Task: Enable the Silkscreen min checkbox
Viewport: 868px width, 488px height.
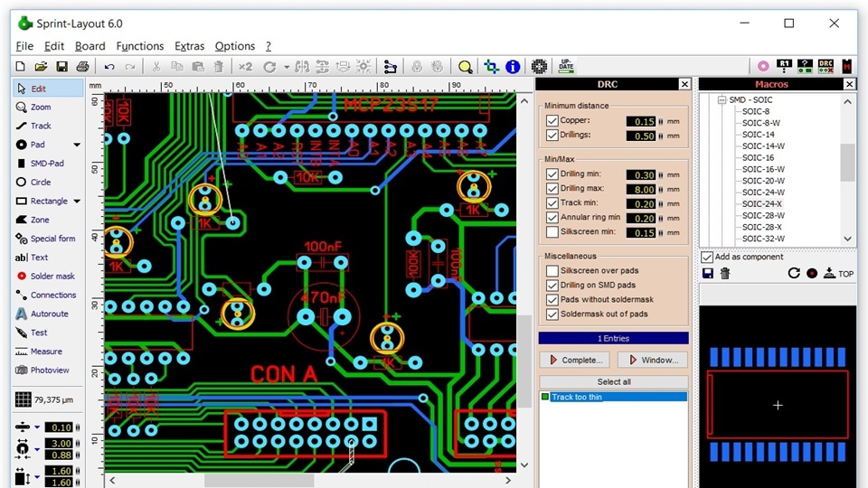Action: click(x=552, y=232)
